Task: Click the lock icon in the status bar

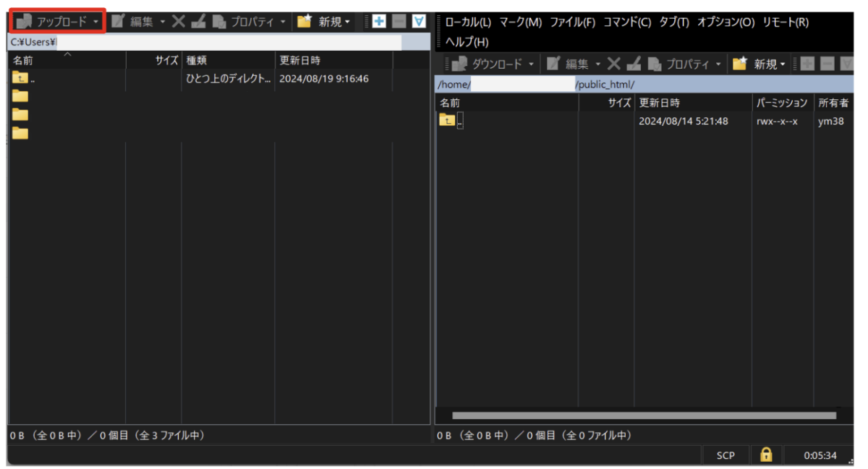Action: pyautogui.click(x=765, y=455)
